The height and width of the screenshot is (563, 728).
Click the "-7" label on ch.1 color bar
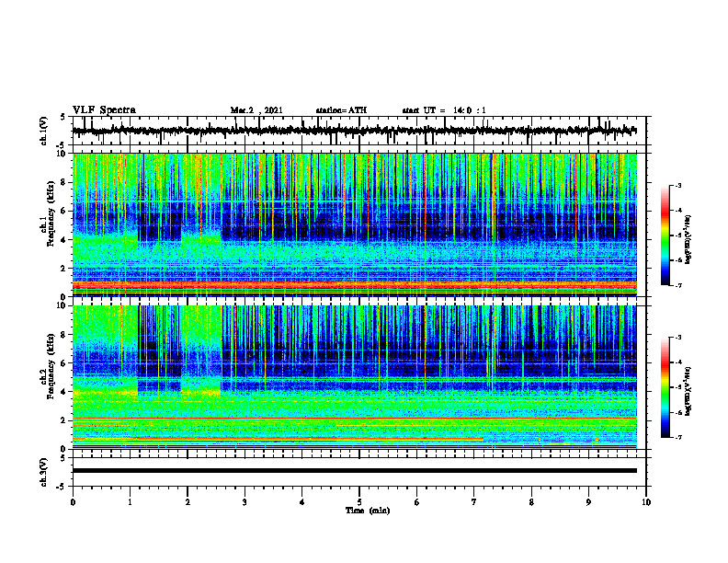(x=677, y=285)
